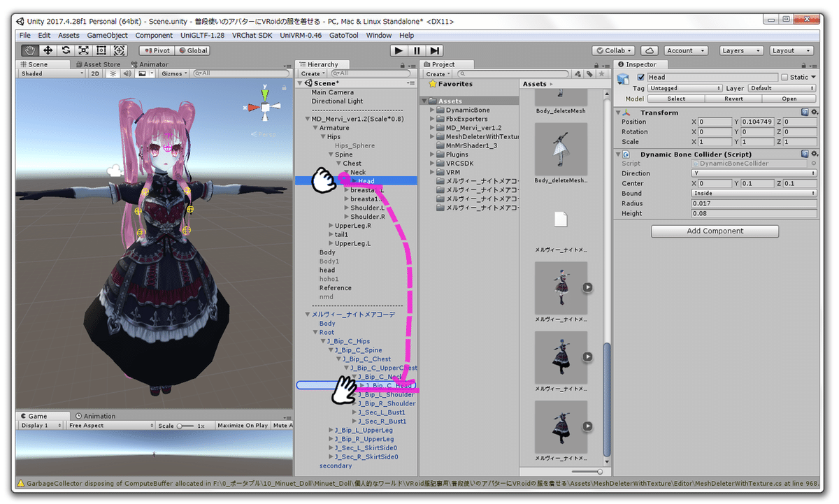Select the Rect tool
The width and height of the screenshot is (839, 504).
[101, 50]
